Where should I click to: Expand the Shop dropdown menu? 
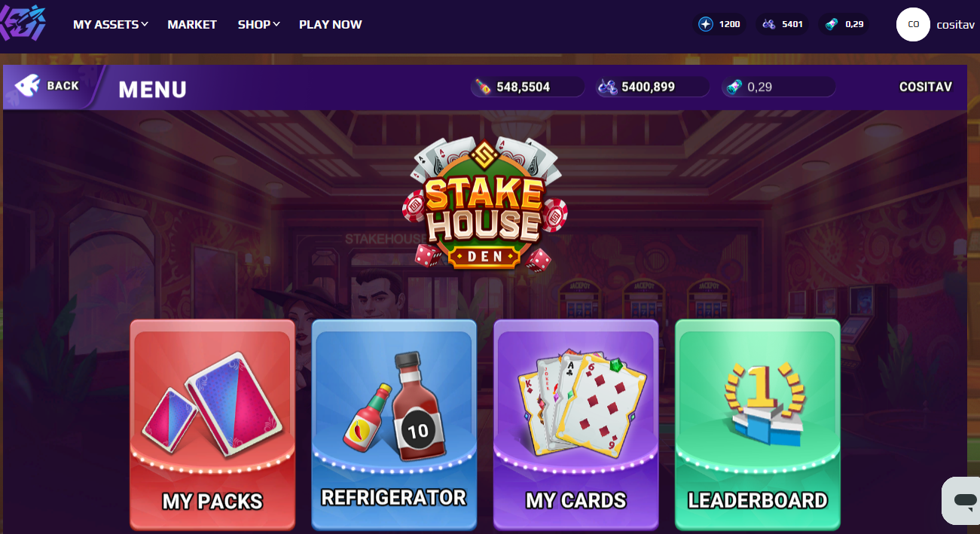click(259, 24)
